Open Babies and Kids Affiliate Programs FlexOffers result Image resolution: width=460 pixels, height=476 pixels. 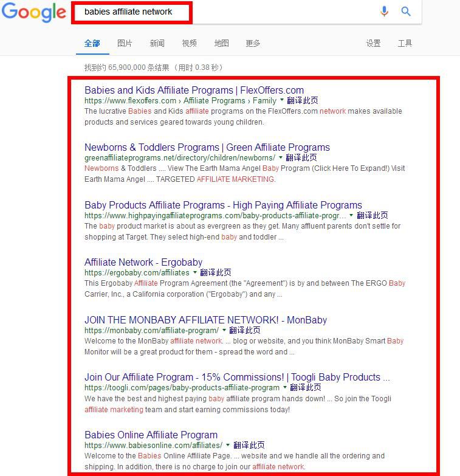click(x=194, y=90)
